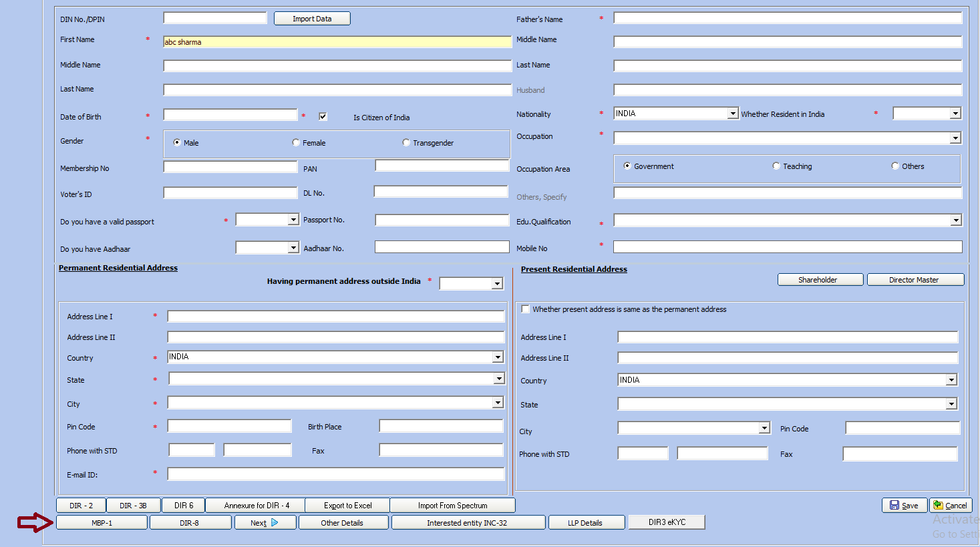Select the Male gender radio button
Screen dimensions: 980x547
(x=177, y=142)
